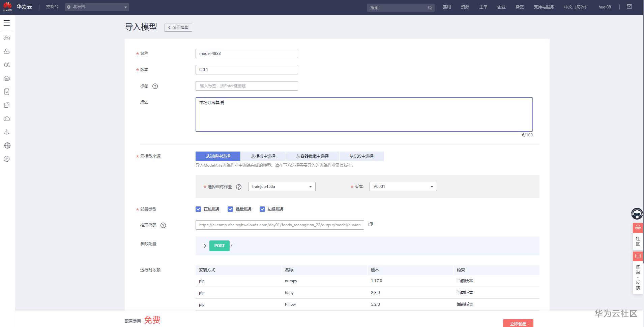Click the 2.8.0 version cell
Screen dimensions: 644x327
(x=375, y=293)
